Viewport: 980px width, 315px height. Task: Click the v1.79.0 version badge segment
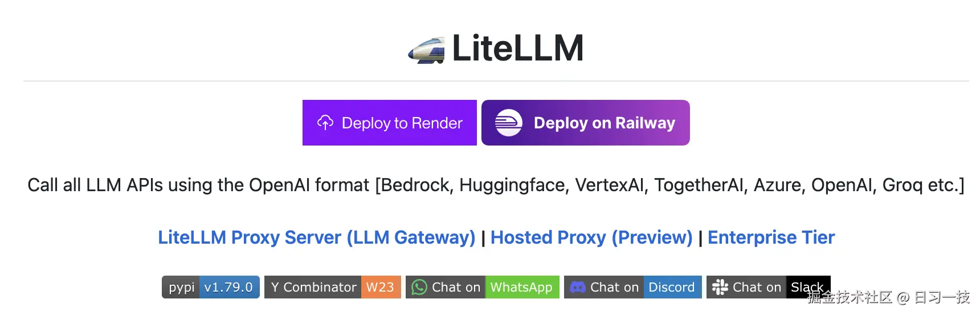pos(228,287)
